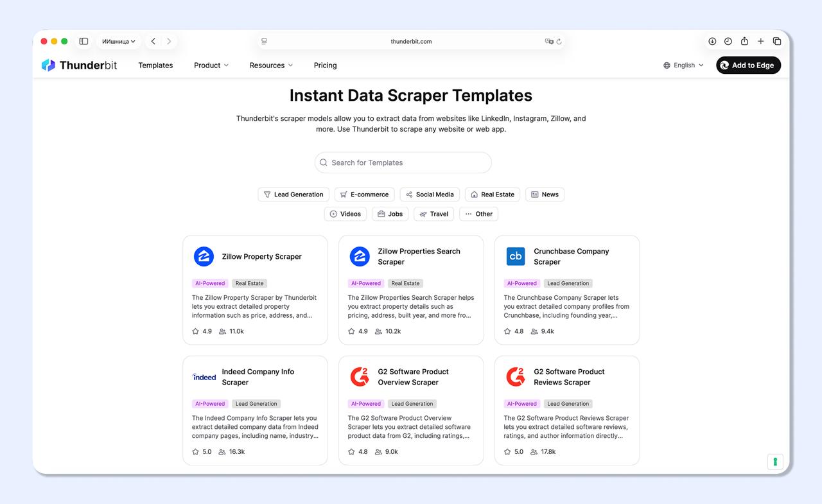This screenshot has width=822, height=504.
Task: Click Real Estate tag on Zillow Properties Search
Action: click(x=405, y=283)
